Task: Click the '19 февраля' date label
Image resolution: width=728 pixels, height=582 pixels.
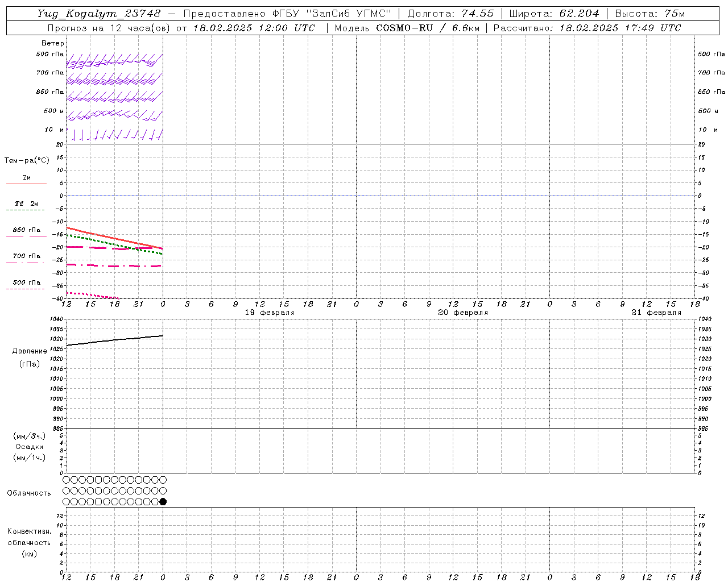Action: click(x=270, y=313)
